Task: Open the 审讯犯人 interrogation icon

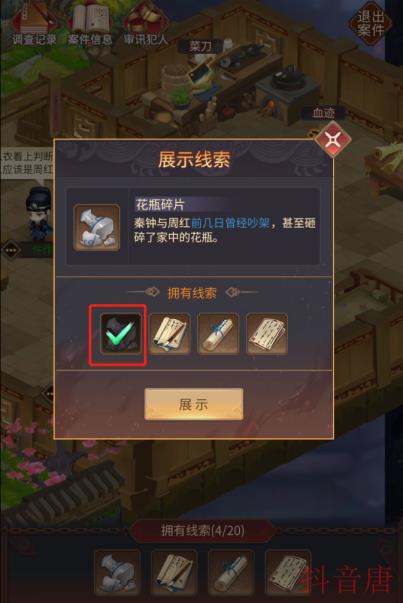Action: pos(146,24)
